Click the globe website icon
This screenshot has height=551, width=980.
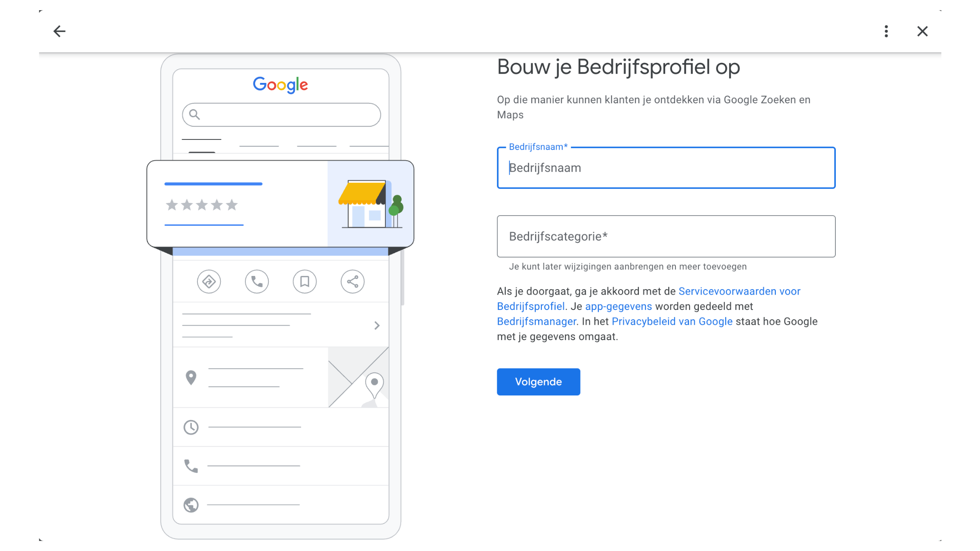coord(191,505)
